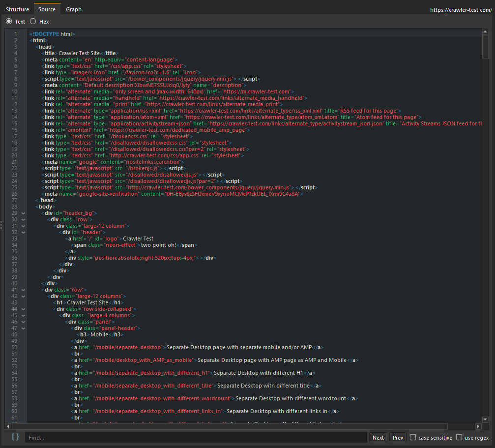The height and width of the screenshot is (448, 495).
Task: Switch to the Structure tab
Action: 17,9
